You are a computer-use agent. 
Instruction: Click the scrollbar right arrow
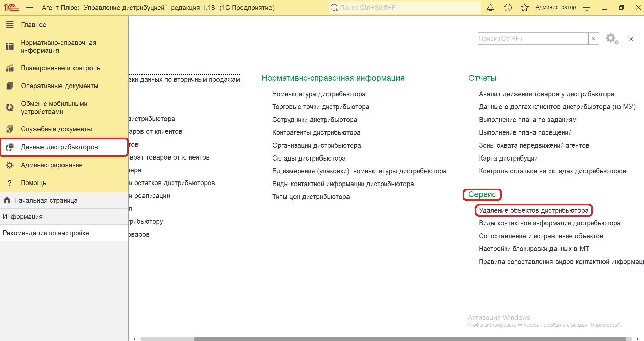(638, 339)
